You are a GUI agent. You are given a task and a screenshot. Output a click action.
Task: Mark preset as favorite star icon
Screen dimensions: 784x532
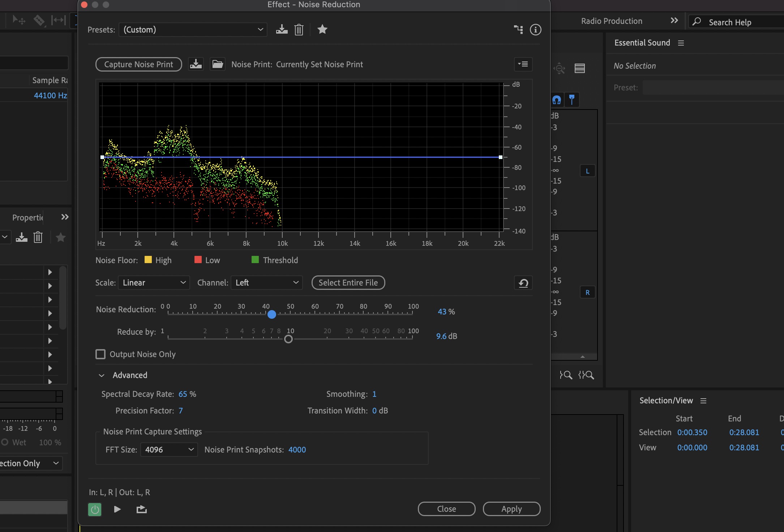(322, 29)
